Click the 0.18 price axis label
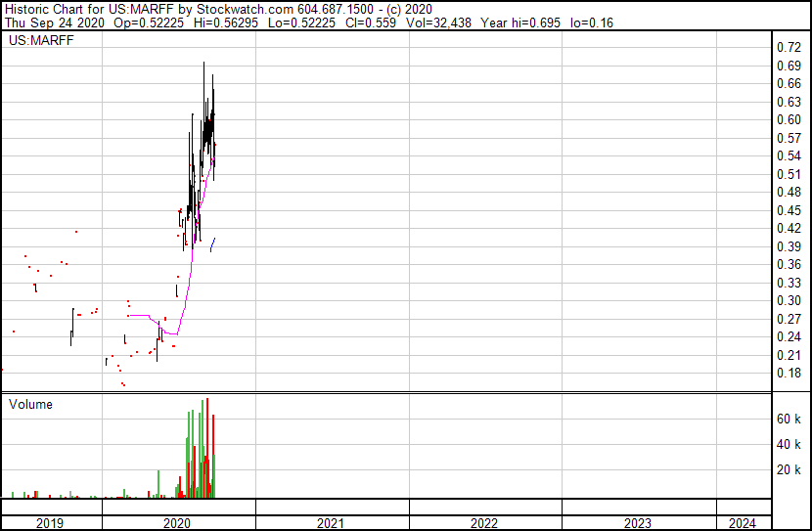The image size is (812, 531). pyautogui.click(x=789, y=373)
